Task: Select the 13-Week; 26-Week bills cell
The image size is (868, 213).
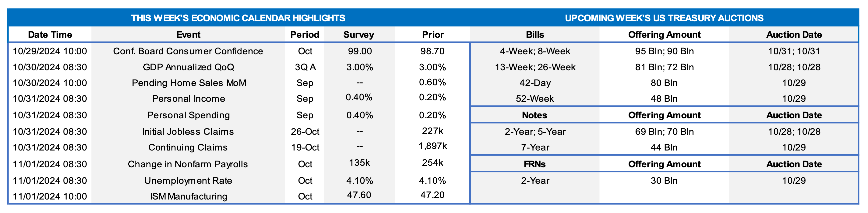Action: (535, 67)
